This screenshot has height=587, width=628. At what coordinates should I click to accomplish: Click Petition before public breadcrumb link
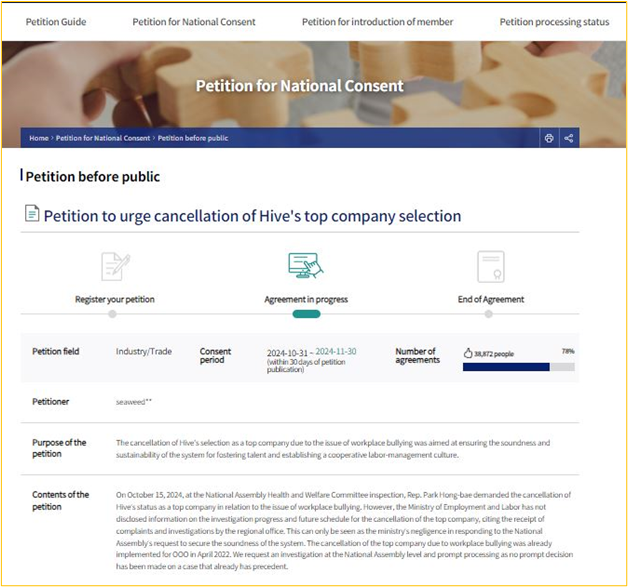tap(193, 138)
